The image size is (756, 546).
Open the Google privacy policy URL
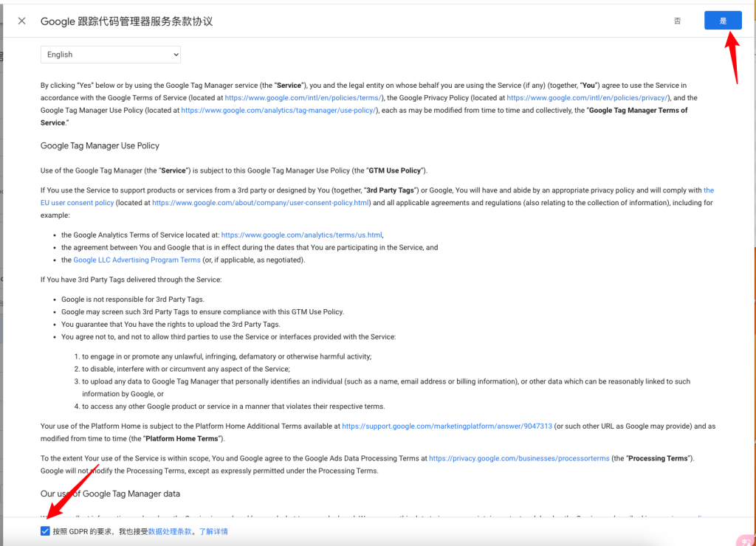point(587,98)
